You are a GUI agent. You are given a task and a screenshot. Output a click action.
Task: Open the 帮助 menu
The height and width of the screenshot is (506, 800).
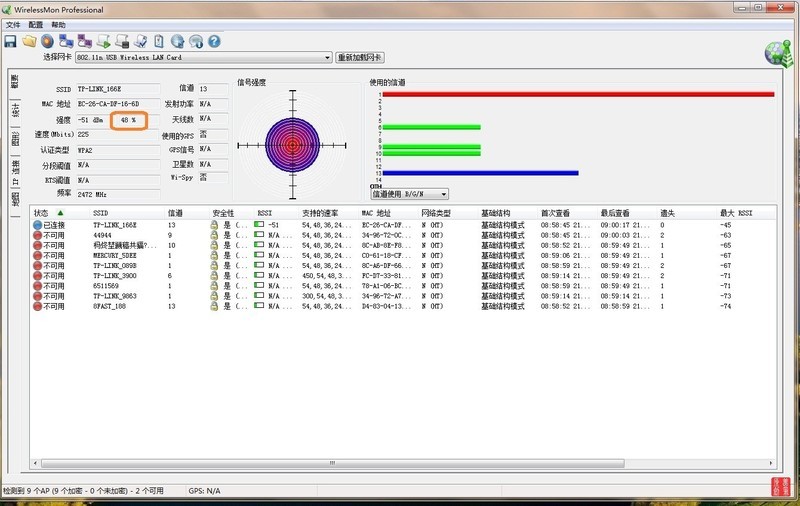58,24
